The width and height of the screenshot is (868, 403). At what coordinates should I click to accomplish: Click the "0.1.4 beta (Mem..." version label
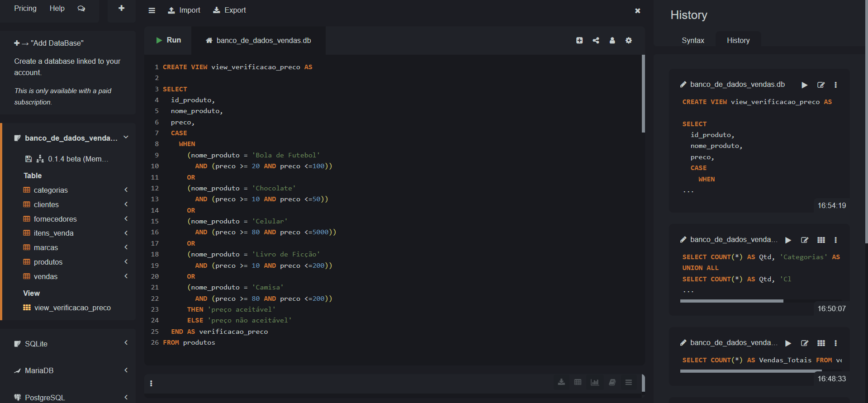[x=78, y=159]
